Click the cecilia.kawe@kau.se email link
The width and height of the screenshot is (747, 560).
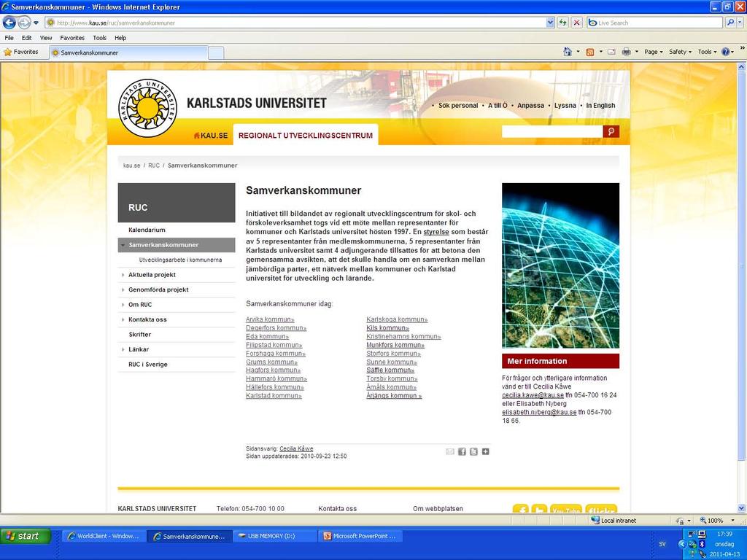[x=533, y=395]
